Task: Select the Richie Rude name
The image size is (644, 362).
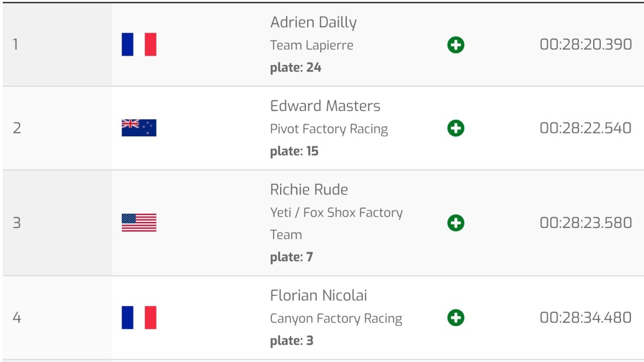Action: click(x=309, y=190)
